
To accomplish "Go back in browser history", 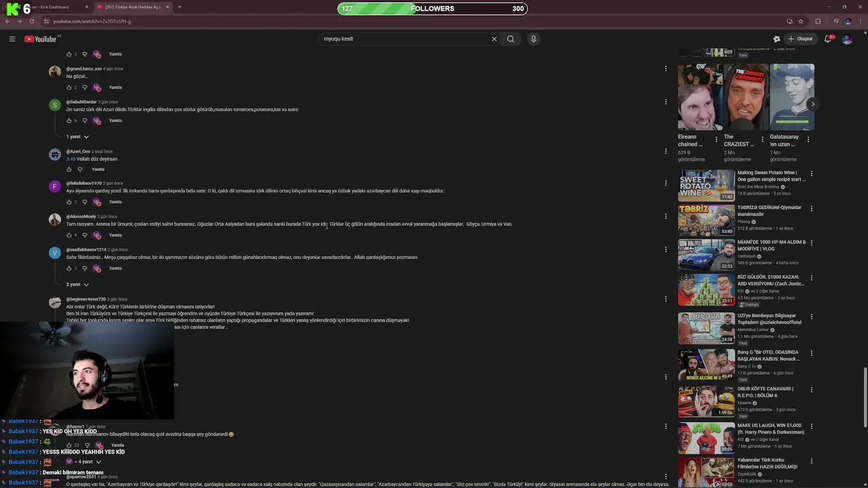I will tap(7, 21).
